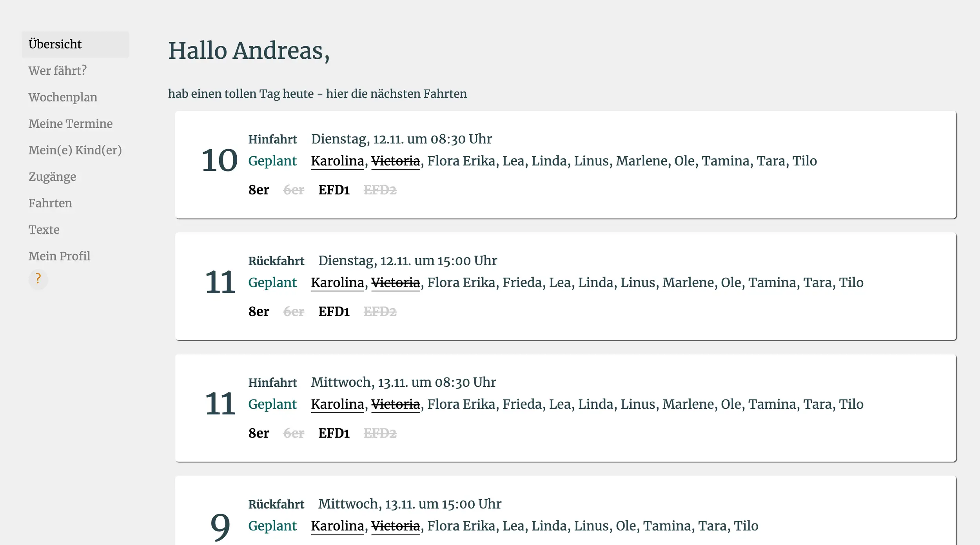Click struck-through Victoria in Tuesday 08:30 trip
The width and height of the screenshot is (980, 545).
pyautogui.click(x=395, y=161)
